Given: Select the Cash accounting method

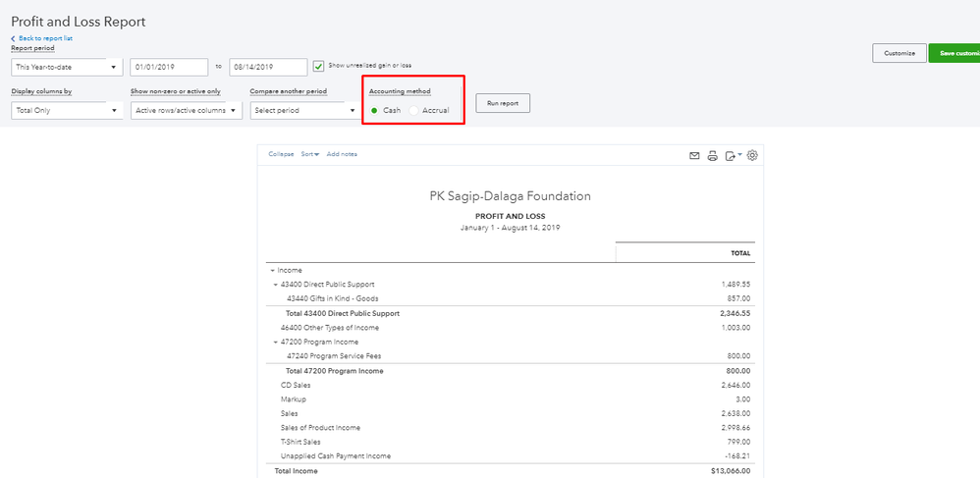Looking at the screenshot, I should coord(375,110).
